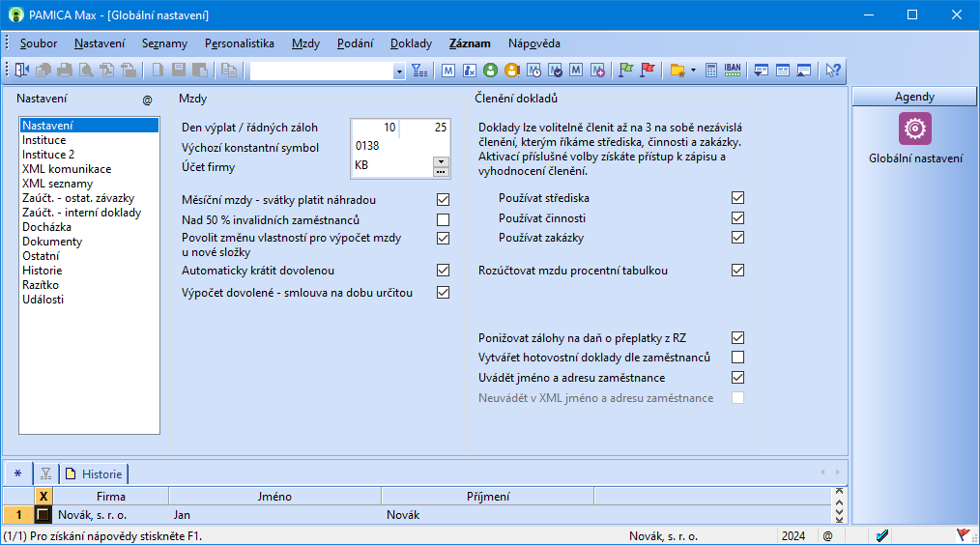Uncheck Používat zakázky checkbox
This screenshot has width=980, height=545.
738,238
